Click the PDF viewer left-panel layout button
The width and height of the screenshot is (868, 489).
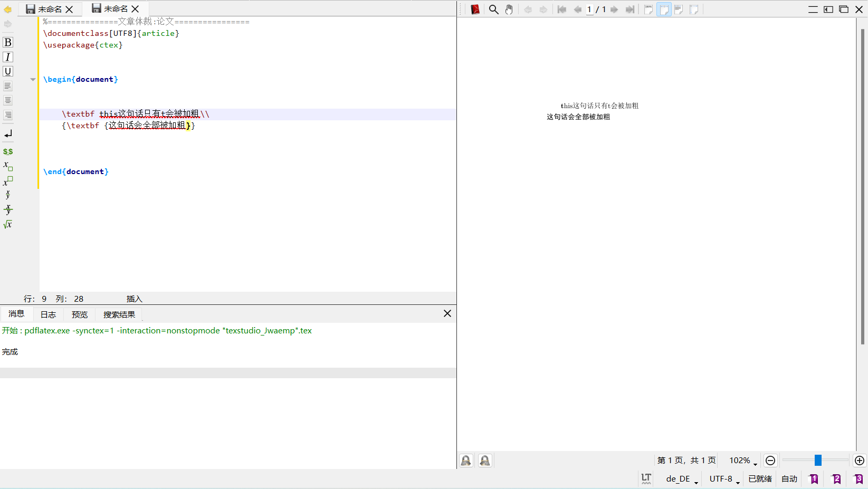point(828,9)
